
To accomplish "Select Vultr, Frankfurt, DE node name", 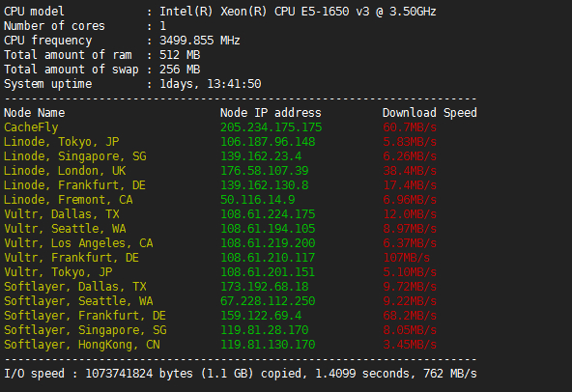I will (71, 258).
